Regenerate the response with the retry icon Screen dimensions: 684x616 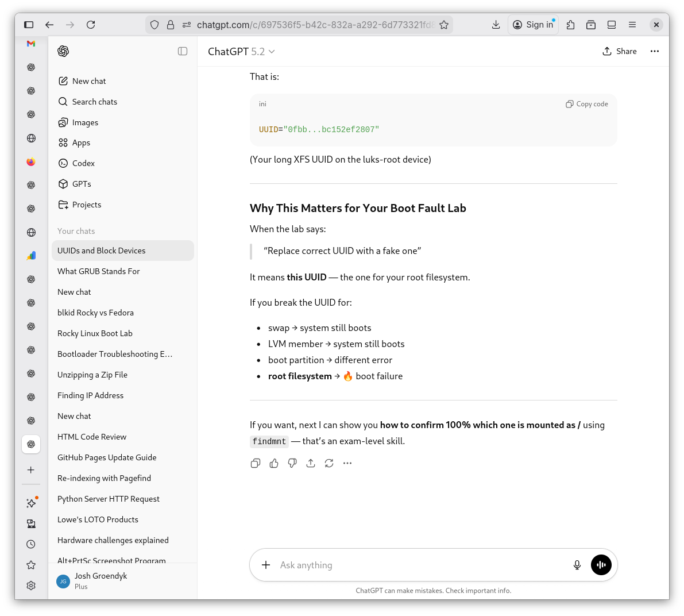[x=329, y=463]
